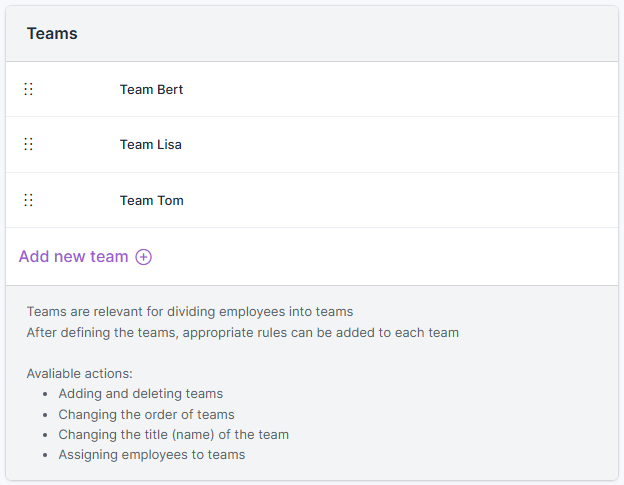Click the blank space right of Add new team
The width and height of the screenshot is (624, 485).
(x=400, y=257)
